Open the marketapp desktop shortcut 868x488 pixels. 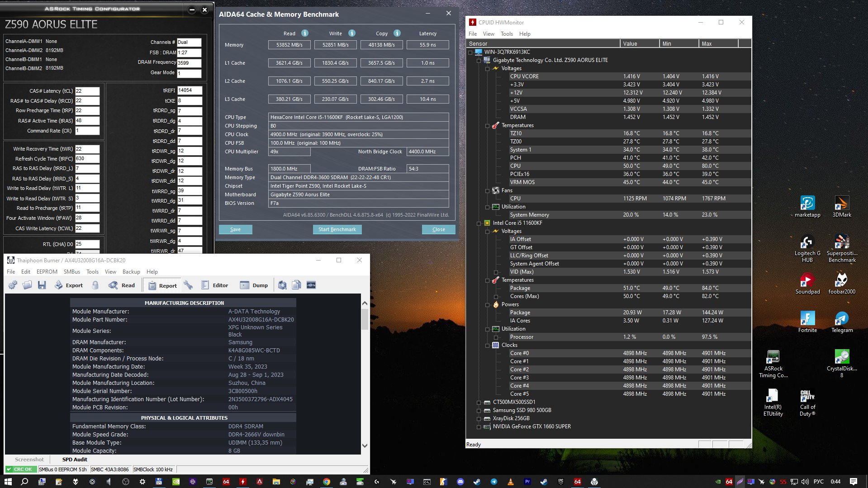pyautogui.click(x=807, y=207)
